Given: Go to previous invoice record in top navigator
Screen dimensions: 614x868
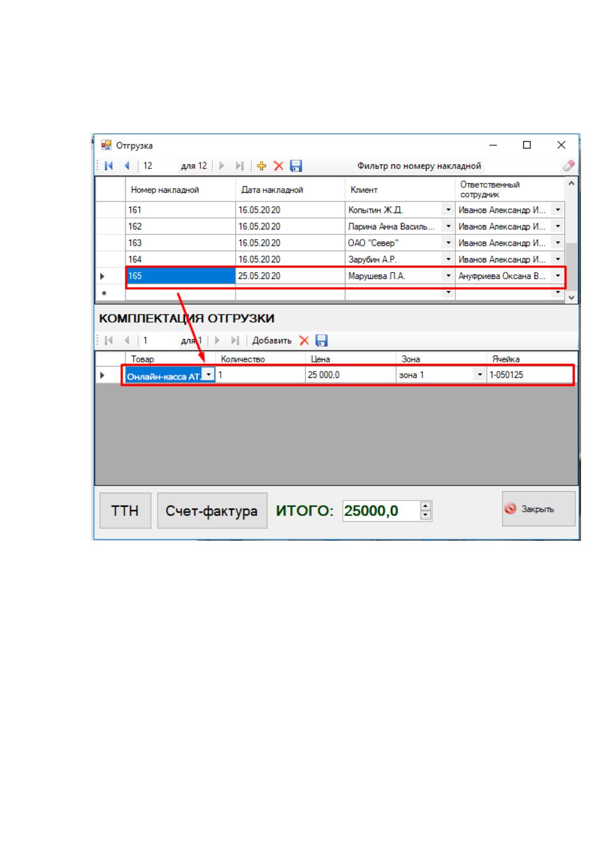Looking at the screenshot, I should [x=127, y=166].
